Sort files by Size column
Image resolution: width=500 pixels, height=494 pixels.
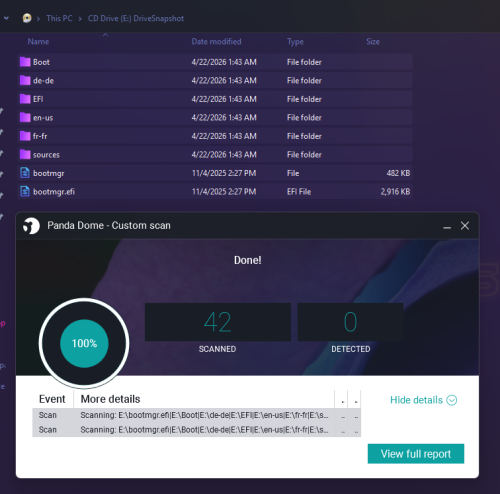[x=373, y=42]
